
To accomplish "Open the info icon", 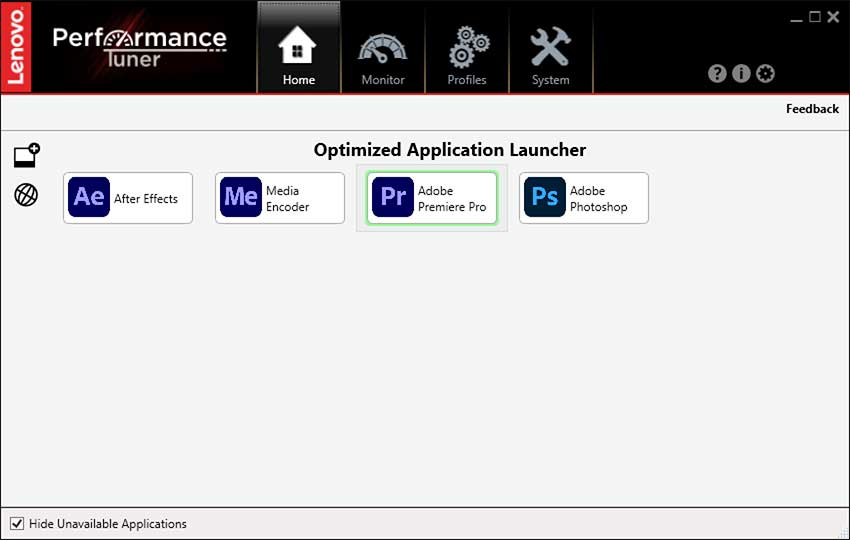I will 741,73.
